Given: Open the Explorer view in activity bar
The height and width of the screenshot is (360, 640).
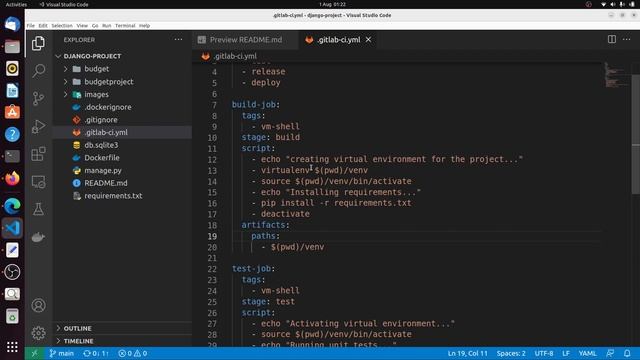Looking at the screenshot, I should (38, 43).
